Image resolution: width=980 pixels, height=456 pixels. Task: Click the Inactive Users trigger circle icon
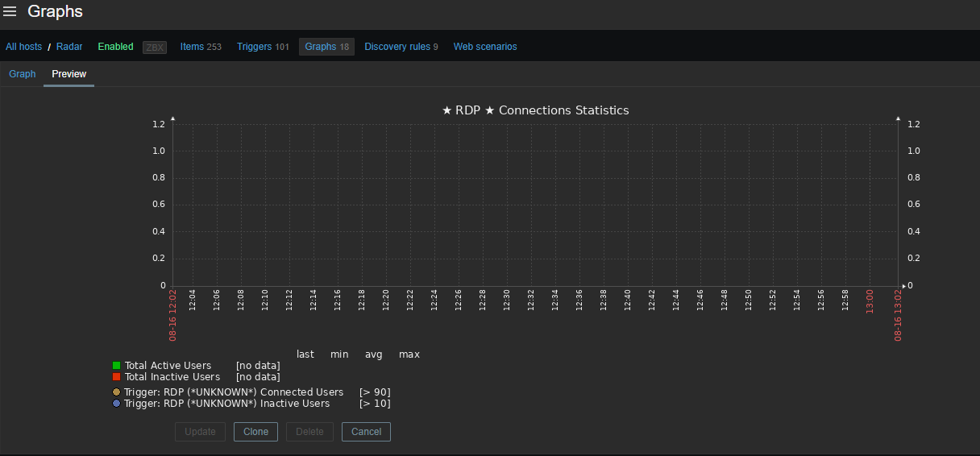[117, 404]
